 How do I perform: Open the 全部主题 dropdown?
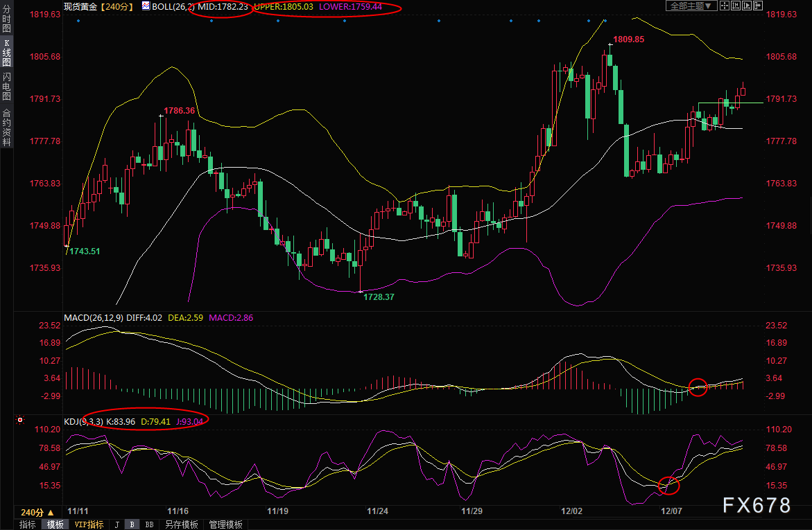pos(690,6)
